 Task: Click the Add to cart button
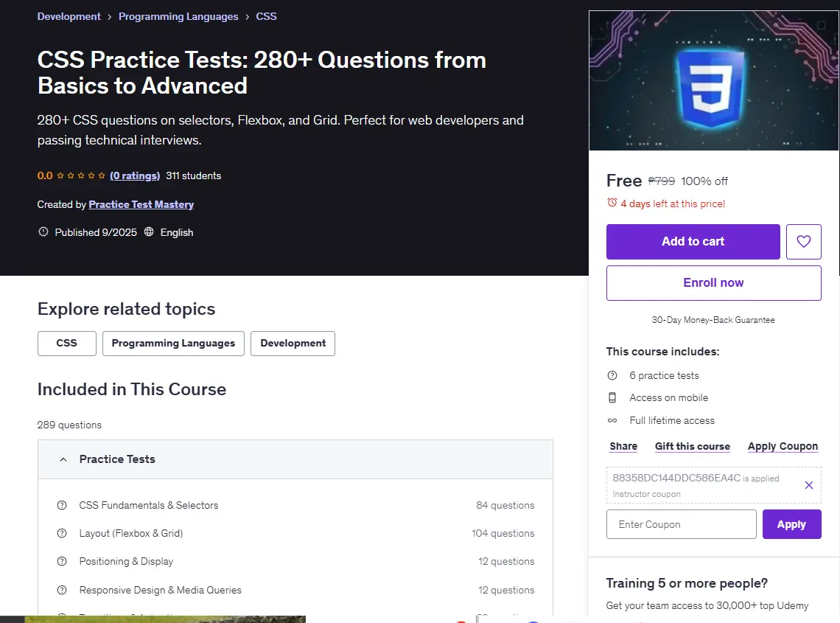pos(693,242)
